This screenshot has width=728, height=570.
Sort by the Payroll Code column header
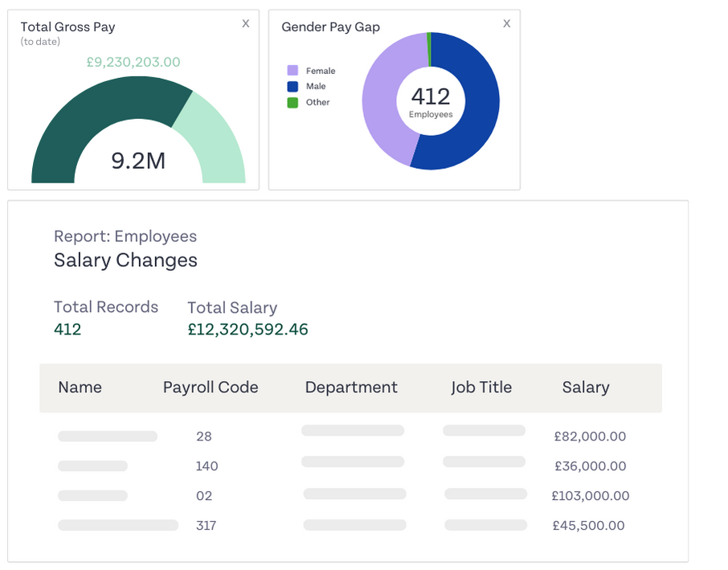tap(211, 388)
